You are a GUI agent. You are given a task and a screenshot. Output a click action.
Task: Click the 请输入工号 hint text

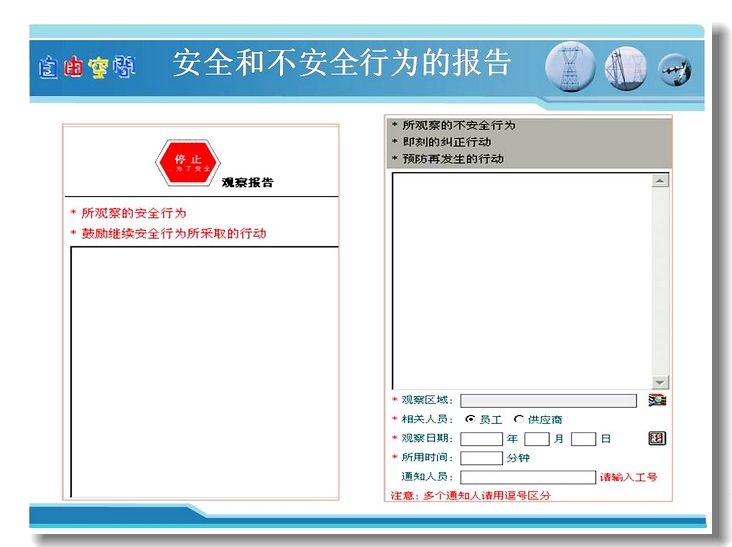(x=628, y=477)
